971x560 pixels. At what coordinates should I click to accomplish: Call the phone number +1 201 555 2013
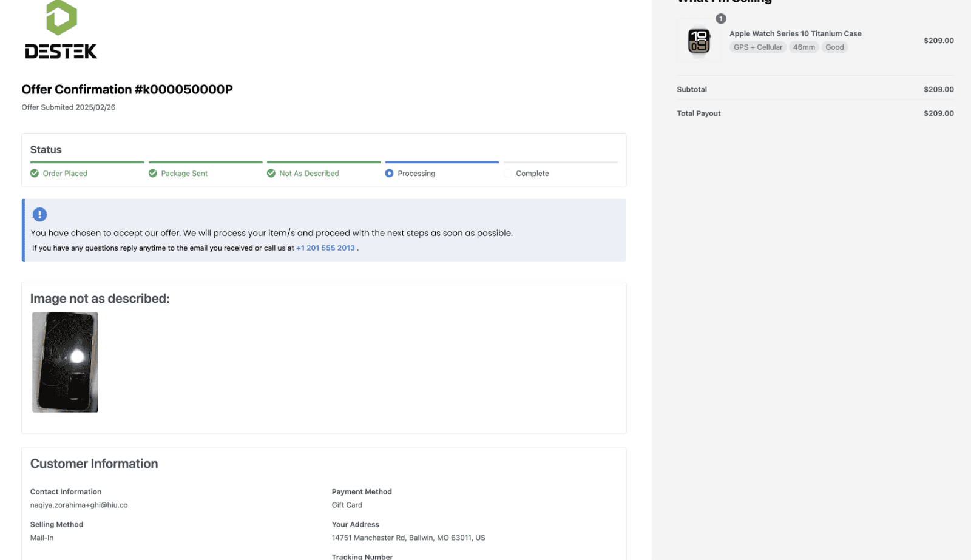[325, 248]
